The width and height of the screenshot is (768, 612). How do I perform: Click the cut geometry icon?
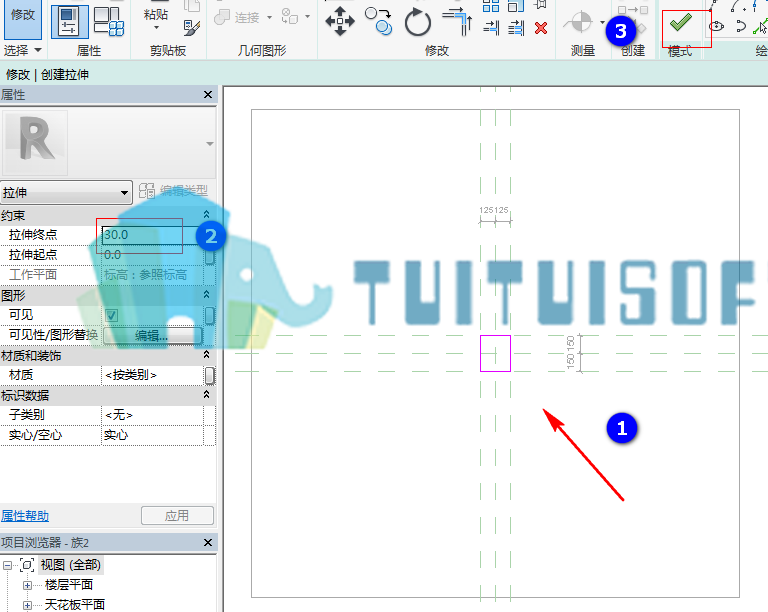pos(289,17)
